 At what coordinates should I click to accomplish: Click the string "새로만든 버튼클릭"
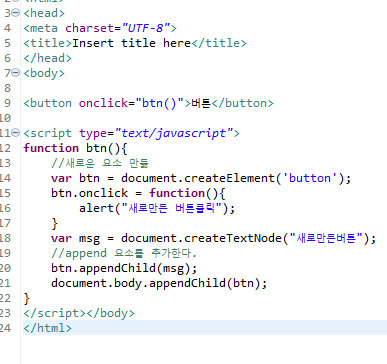tap(172, 208)
